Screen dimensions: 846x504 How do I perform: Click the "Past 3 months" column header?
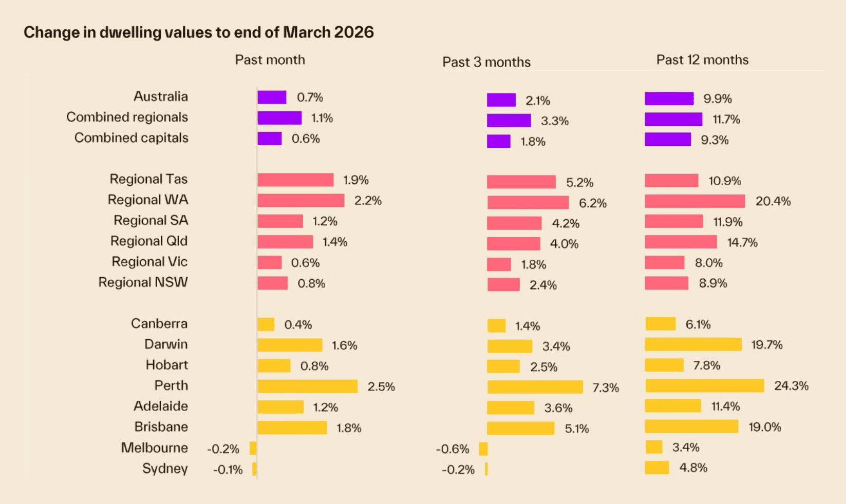[x=486, y=62]
